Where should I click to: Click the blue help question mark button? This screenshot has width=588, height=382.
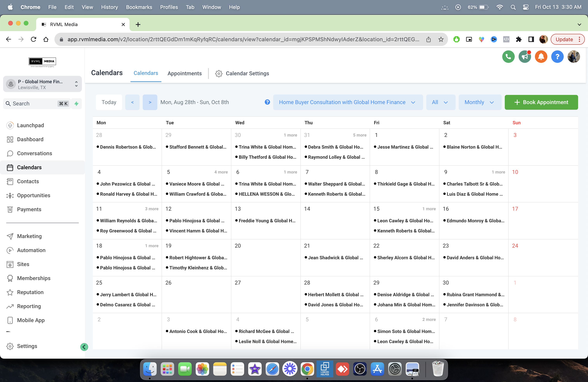coord(557,57)
